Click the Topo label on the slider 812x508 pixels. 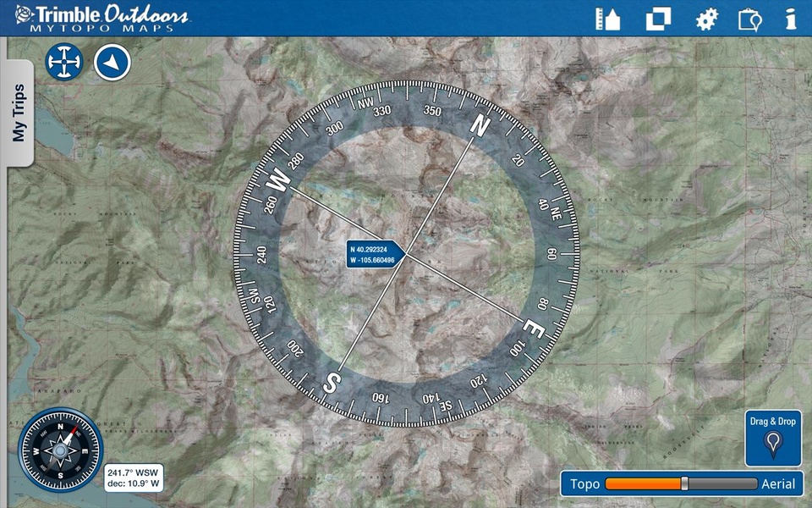(x=584, y=483)
